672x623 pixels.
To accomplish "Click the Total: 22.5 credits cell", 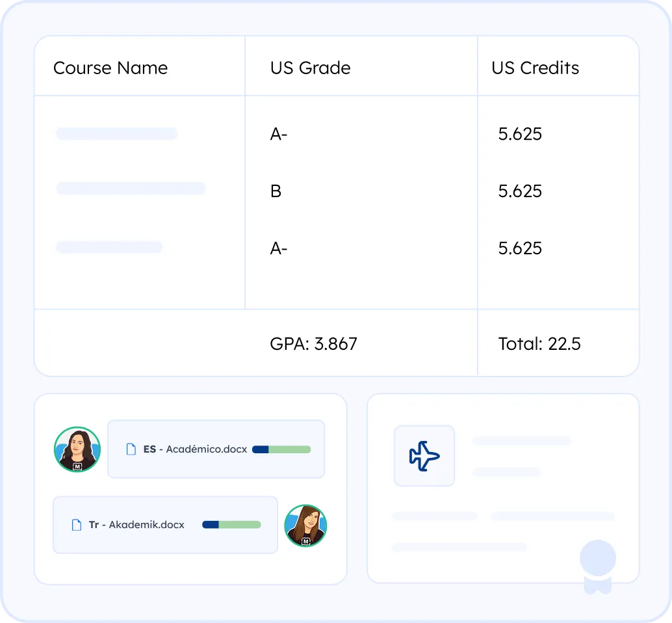I will tap(539, 343).
